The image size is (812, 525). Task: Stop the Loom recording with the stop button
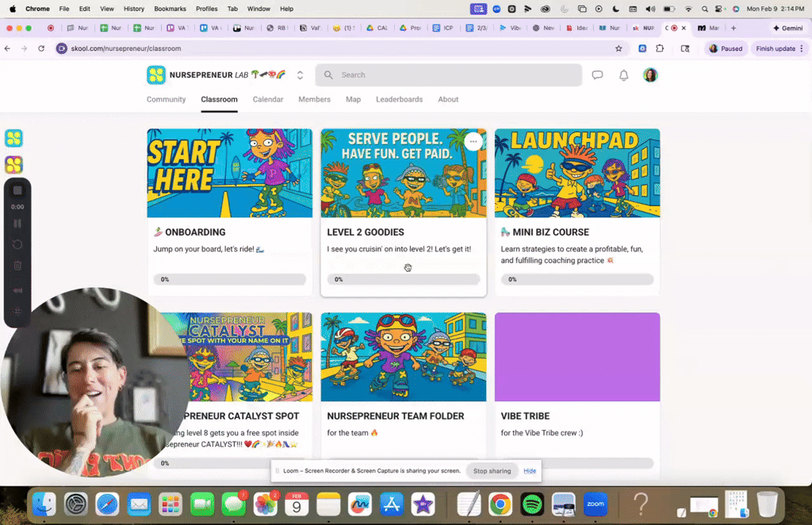pos(17,190)
